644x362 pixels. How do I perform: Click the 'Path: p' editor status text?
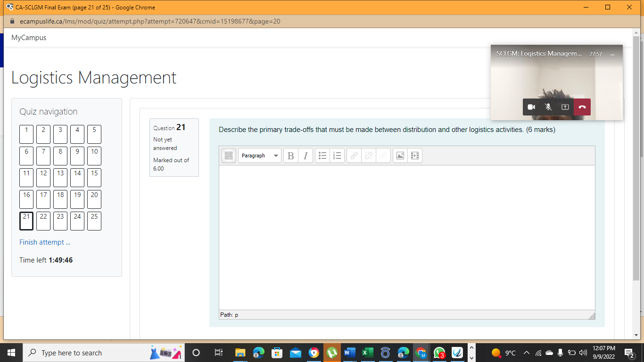[x=229, y=315]
